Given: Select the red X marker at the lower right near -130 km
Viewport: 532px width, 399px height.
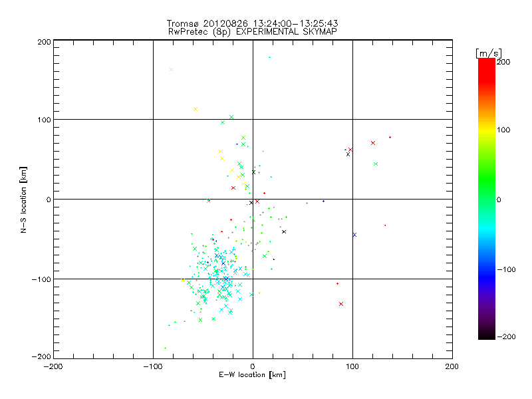Looking at the screenshot, I should (341, 304).
